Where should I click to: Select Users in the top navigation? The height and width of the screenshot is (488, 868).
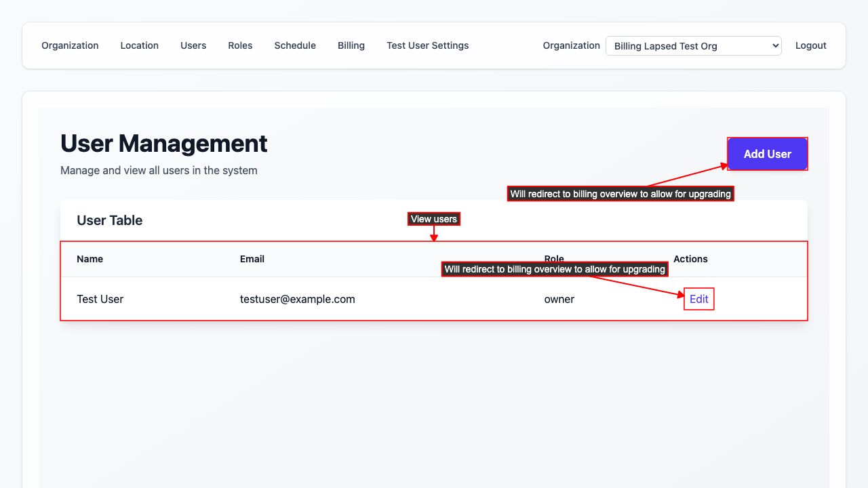(193, 45)
